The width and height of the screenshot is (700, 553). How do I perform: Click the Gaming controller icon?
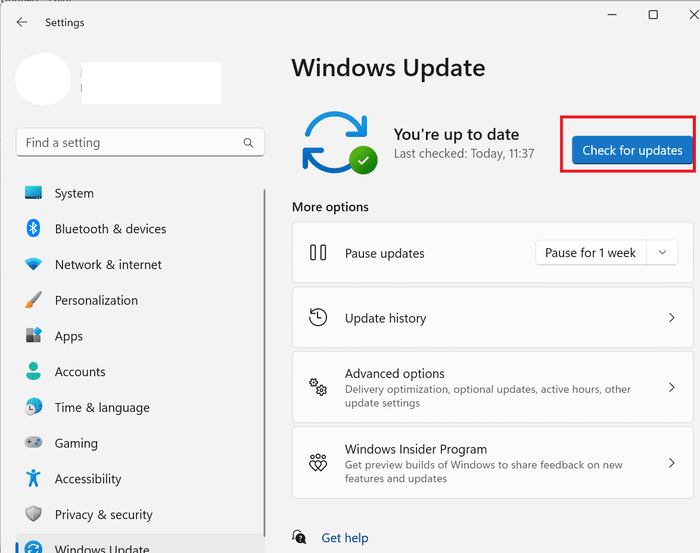click(33, 442)
